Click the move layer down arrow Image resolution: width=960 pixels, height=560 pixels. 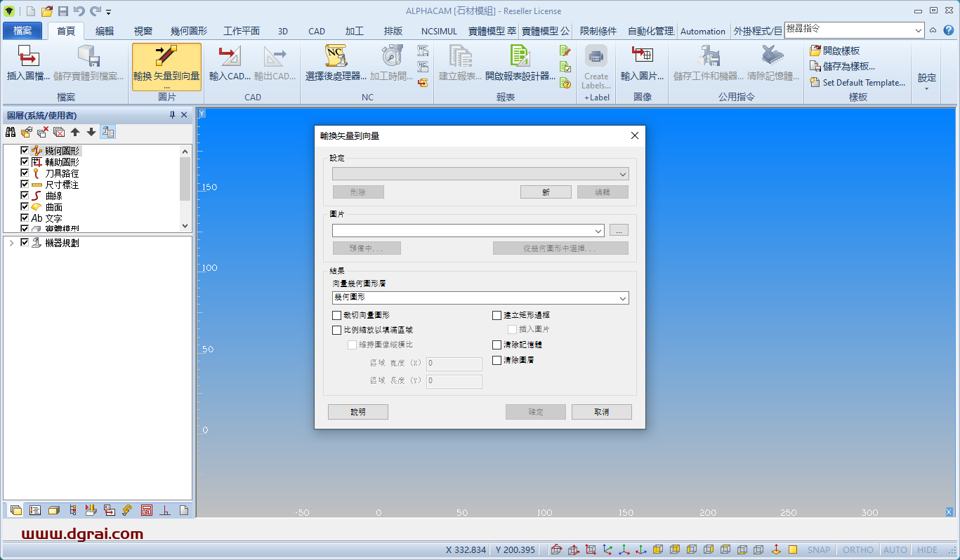(91, 132)
